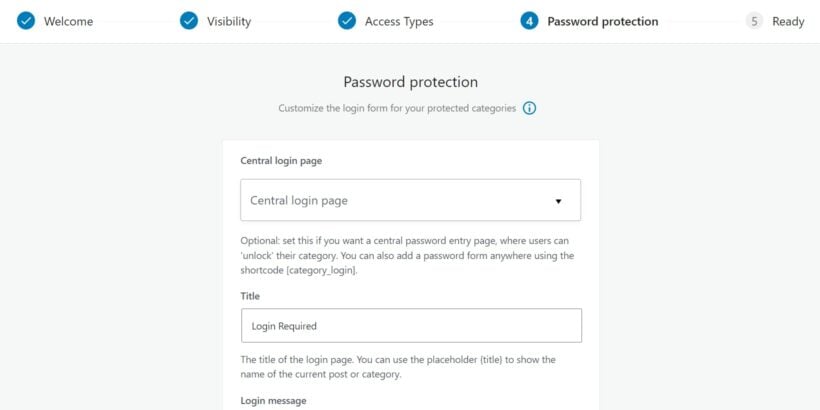This screenshot has width=820, height=410.
Task: Click the Visibility step checkmark icon
Action: (x=189, y=21)
